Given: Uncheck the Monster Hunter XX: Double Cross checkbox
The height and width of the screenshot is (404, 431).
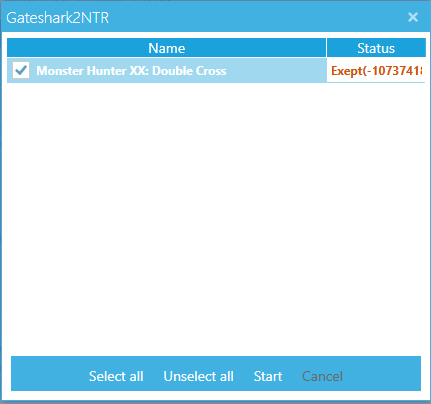Looking at the screenshot, I should pos(21,70).
